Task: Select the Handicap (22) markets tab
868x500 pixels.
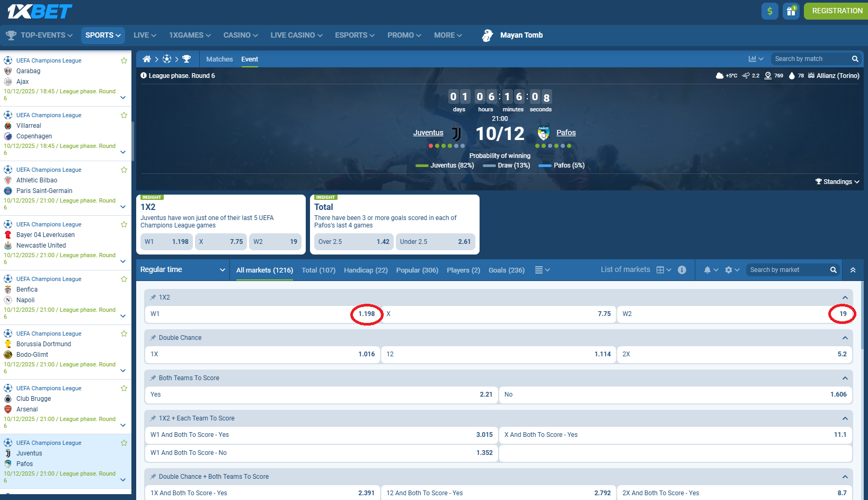Action: click(x=366, y=270)
